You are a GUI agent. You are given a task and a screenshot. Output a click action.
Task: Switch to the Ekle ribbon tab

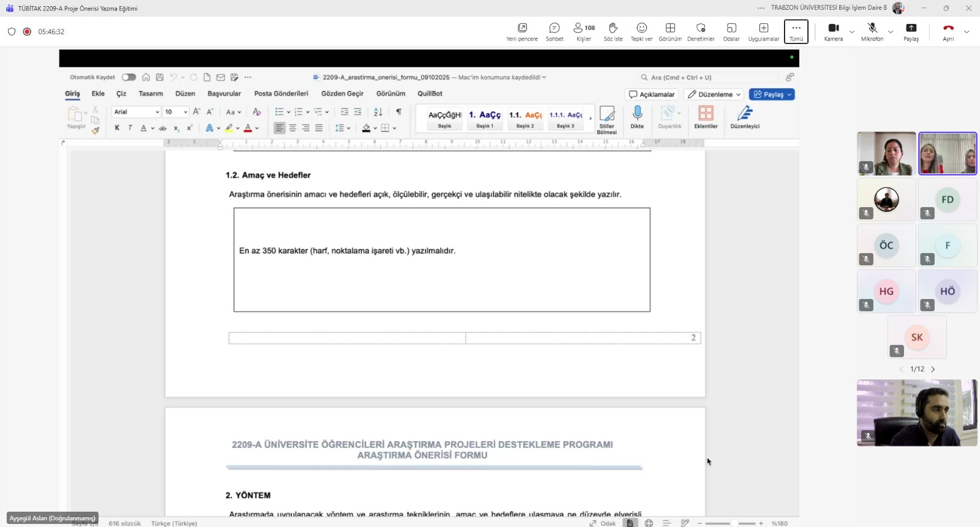point(98,94)
